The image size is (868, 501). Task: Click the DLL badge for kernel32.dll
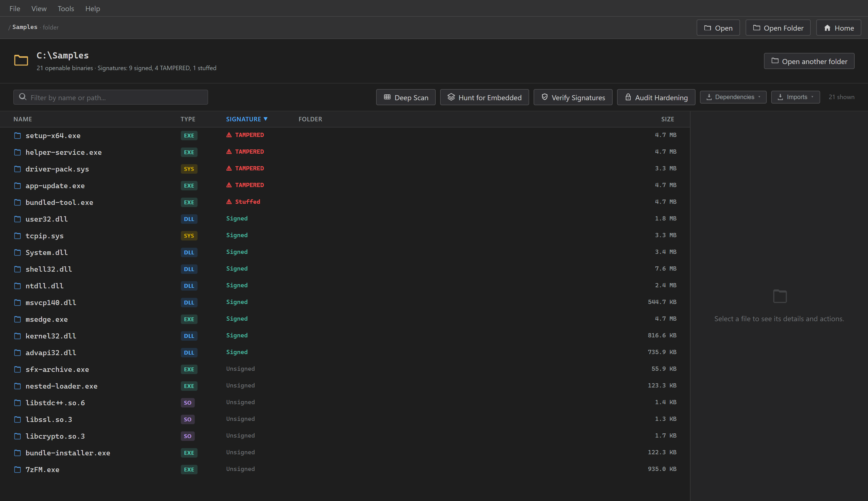tap(189, 336)
